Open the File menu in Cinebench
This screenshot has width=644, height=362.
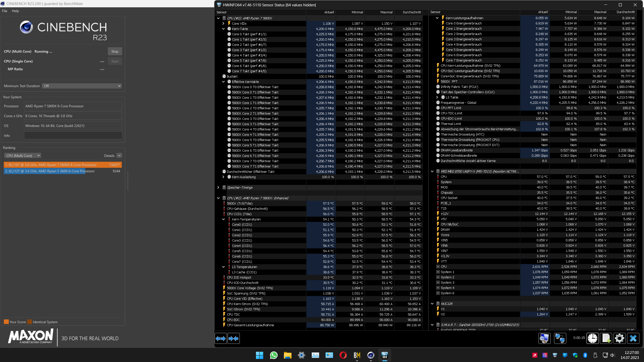[x=5, y=11]
